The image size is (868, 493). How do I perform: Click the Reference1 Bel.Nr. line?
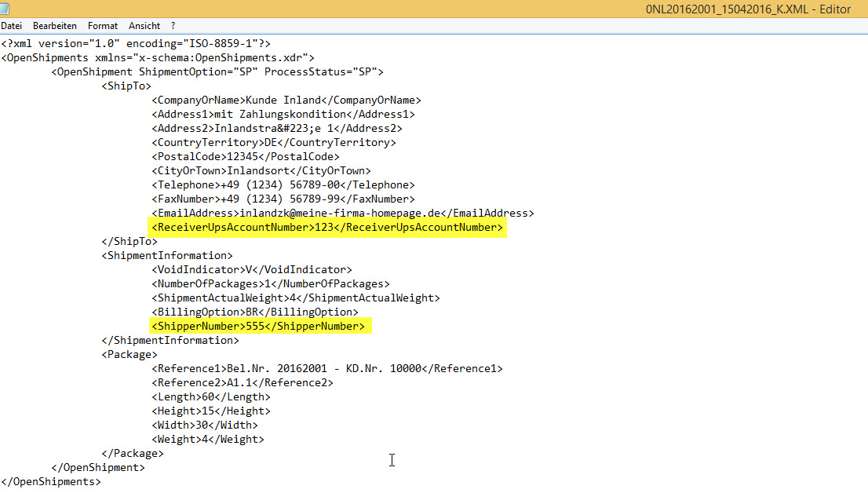(327, 369)
